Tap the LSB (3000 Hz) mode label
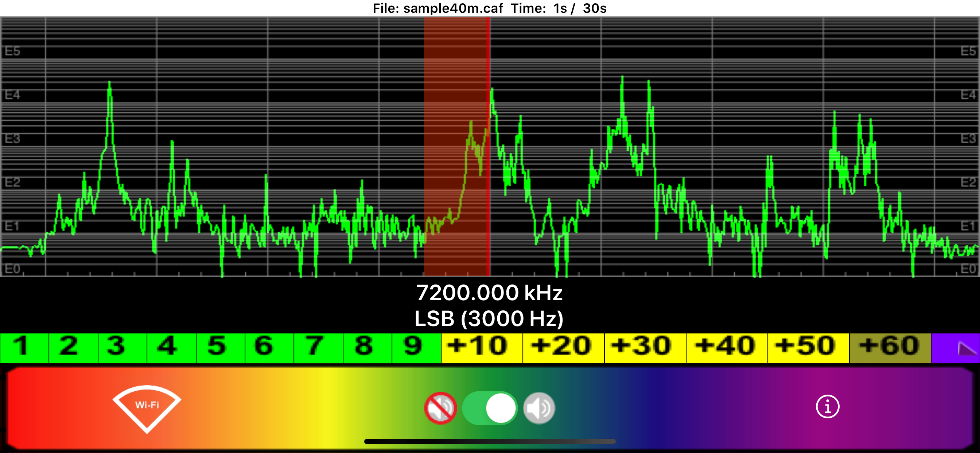The image size is (980, 453). coord(490,318)
